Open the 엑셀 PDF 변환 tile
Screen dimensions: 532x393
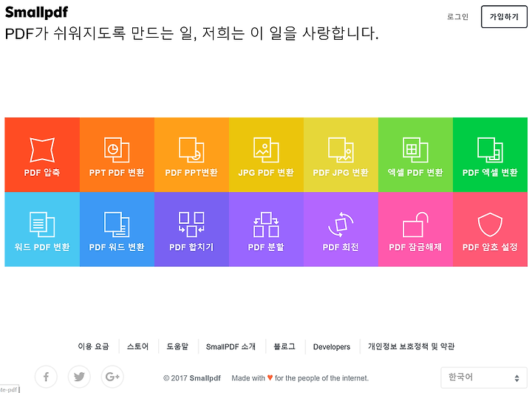(x=415, y=154)
